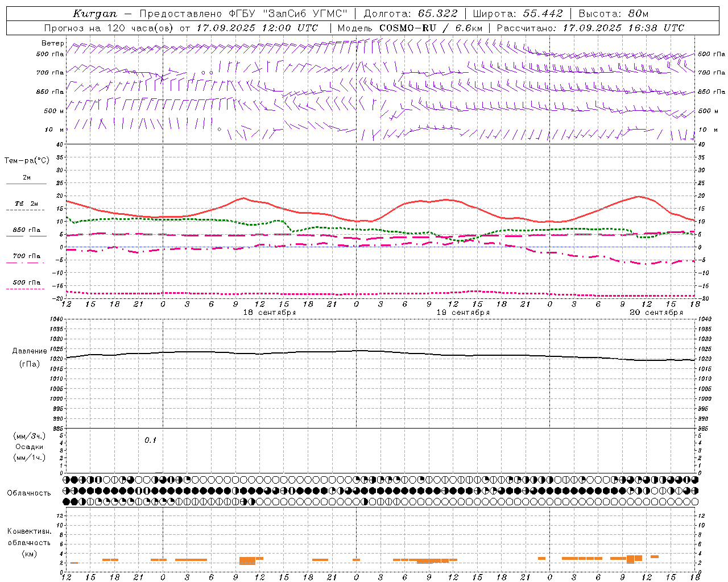Click the solid line sample under the 2м legend

pos(26,184)
